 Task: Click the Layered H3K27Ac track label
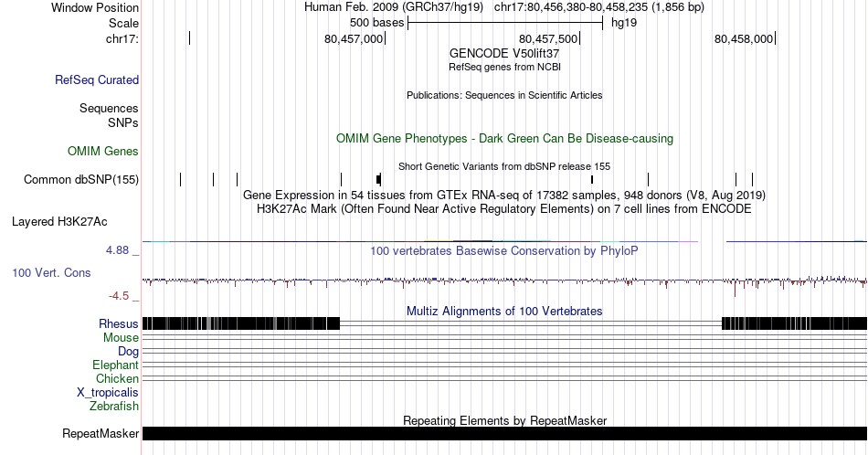[x=59, y=221]
